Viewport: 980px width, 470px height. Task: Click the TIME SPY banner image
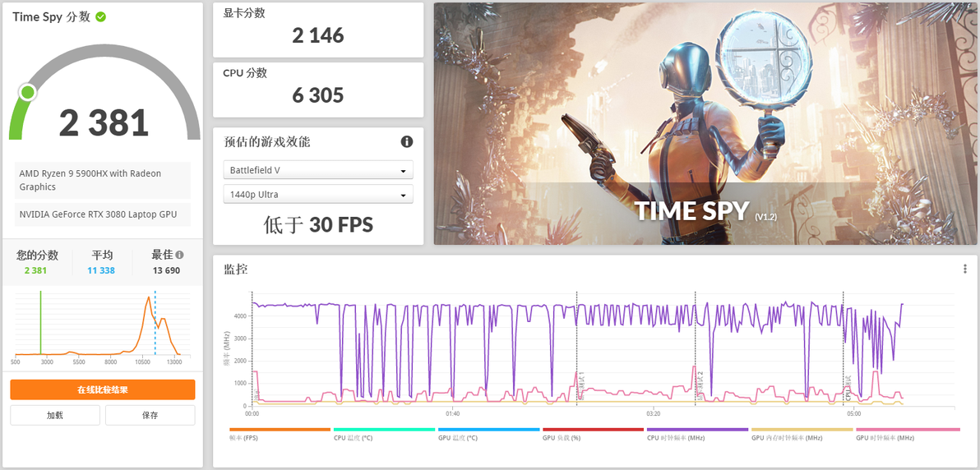pyautogui.click(x=705, y=124)
